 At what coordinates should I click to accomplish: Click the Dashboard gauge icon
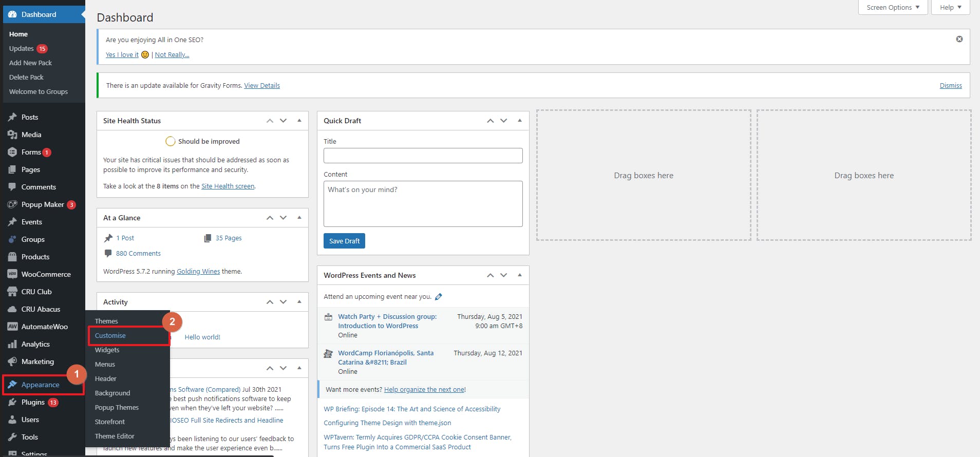[x=12, y=14]
